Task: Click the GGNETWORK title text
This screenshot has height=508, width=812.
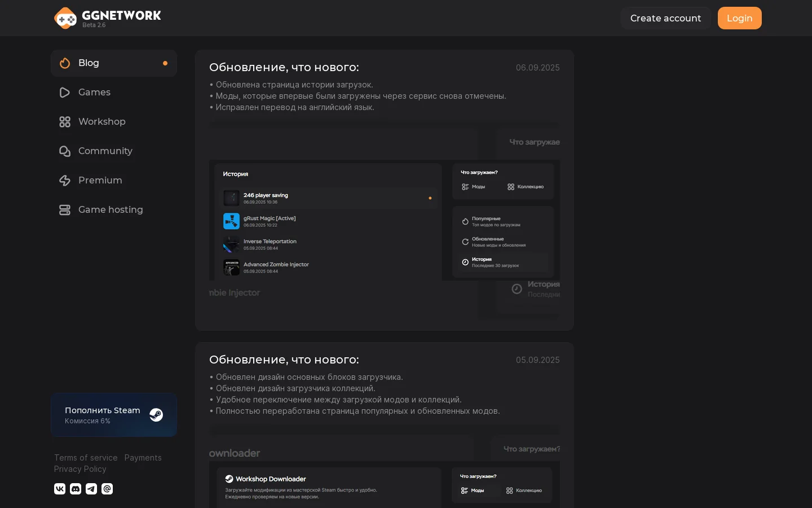Action: pos(122,15)
